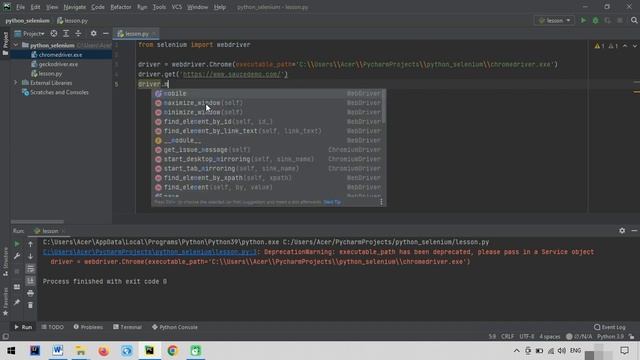Pick find_element_by_id completion suggestion
The image size is (640, 360).
coord(268,122)
